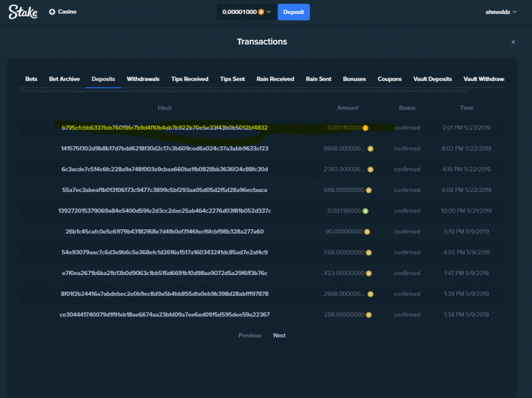Click the 8:02 PM 5/22/2019 time cell
Viewport: 532px width, 398px height.
click(x=467, y=148)
